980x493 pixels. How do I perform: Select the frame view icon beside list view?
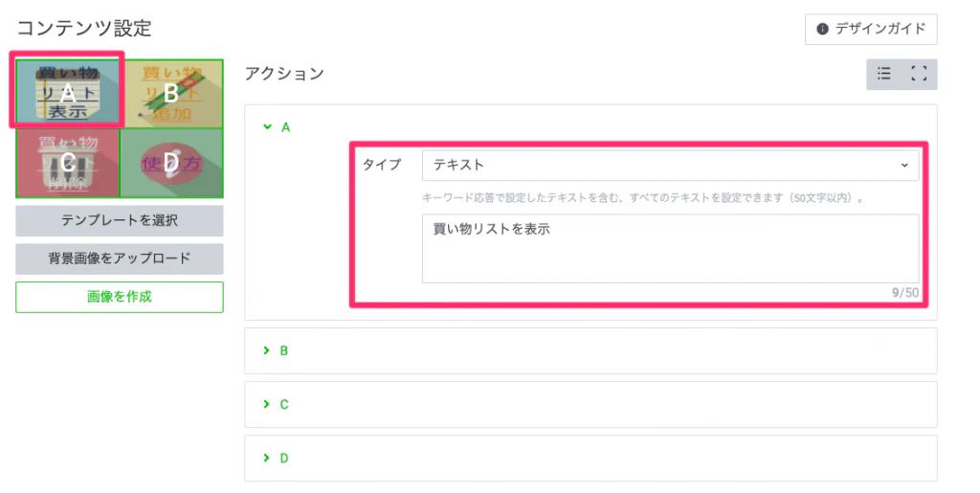[920, 74]
